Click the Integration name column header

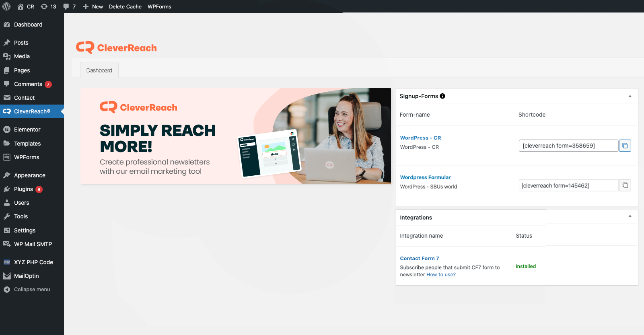tap(421, 236)
